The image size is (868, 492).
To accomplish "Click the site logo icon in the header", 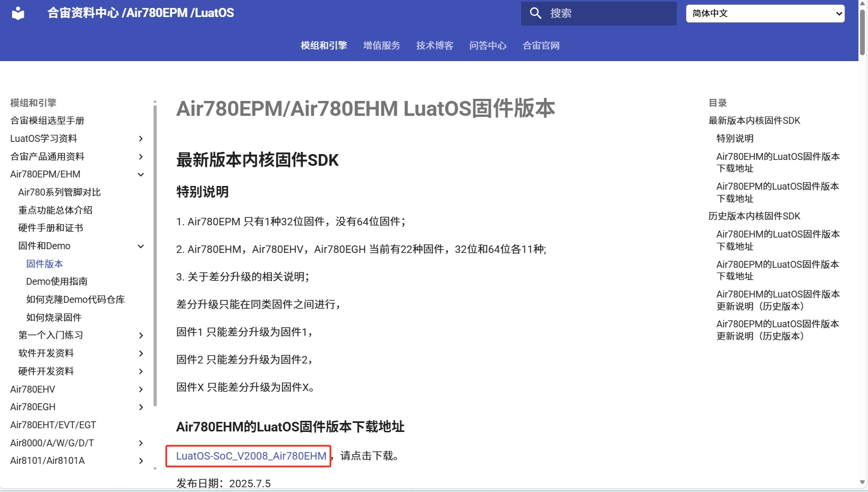I will 18,13.
